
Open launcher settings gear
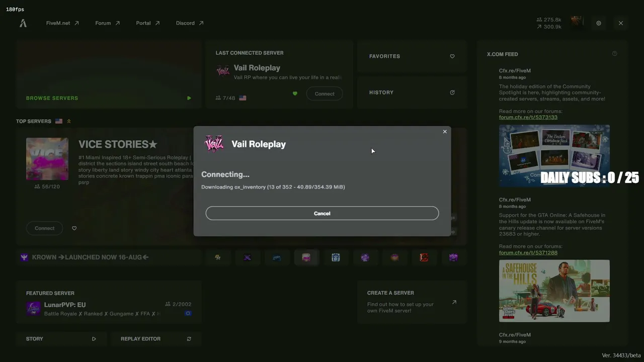coord(599,23)
